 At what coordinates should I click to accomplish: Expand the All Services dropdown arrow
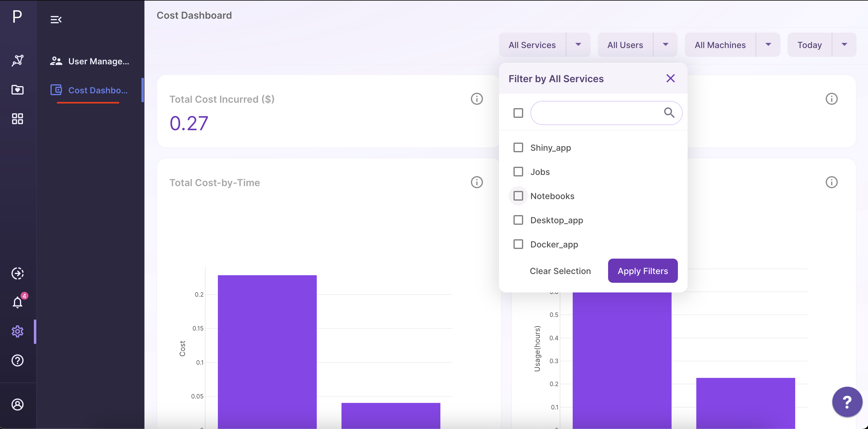tap(578, 44)
